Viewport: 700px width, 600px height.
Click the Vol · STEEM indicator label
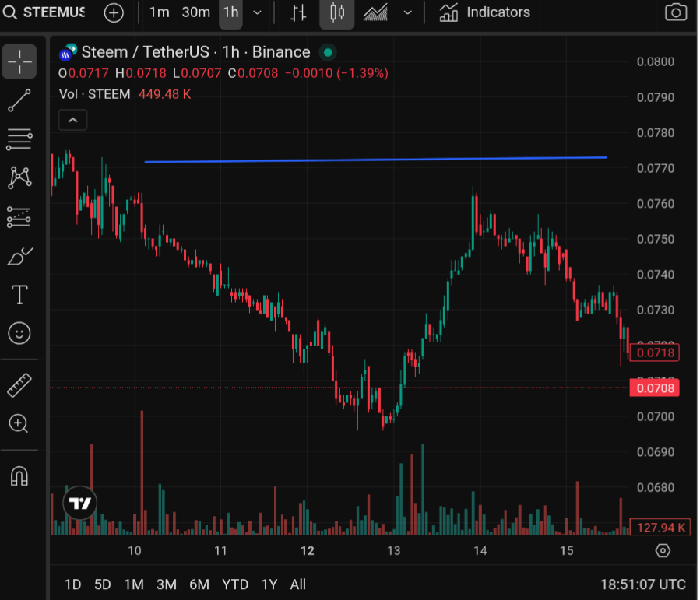[95, 95]
